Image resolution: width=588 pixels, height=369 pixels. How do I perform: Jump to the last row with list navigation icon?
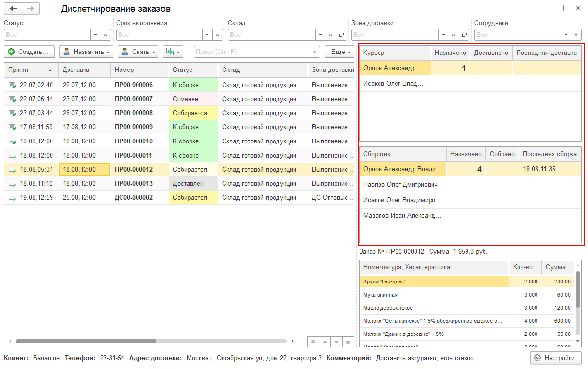(348, 342)
